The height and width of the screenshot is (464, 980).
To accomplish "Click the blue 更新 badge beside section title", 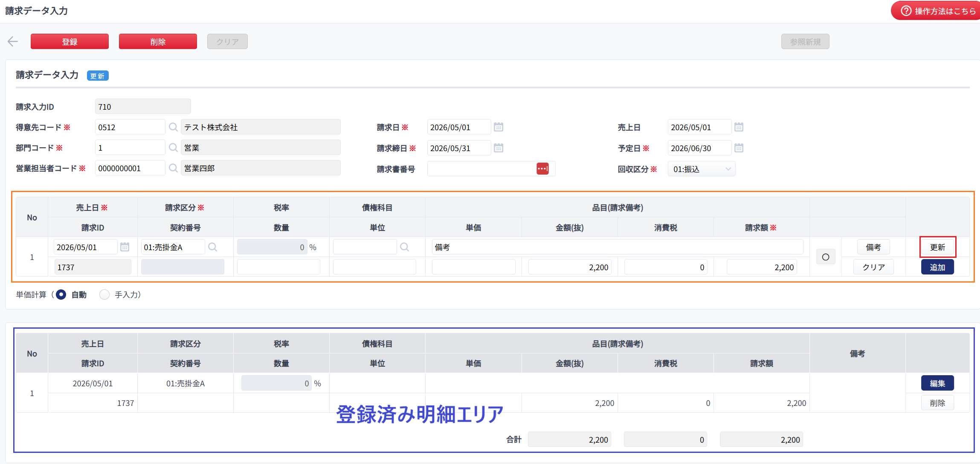I will click(x=98, y=76).
